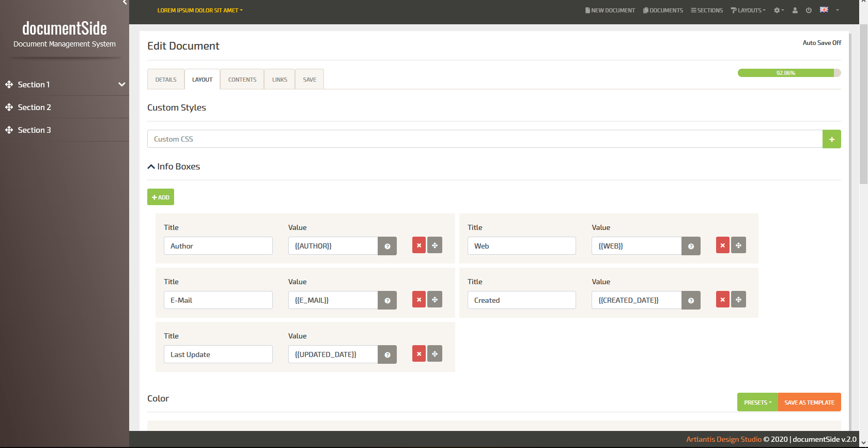Click the move handle for Last Update box
Viewport: 868px width, 448px height.
point(435,354)
